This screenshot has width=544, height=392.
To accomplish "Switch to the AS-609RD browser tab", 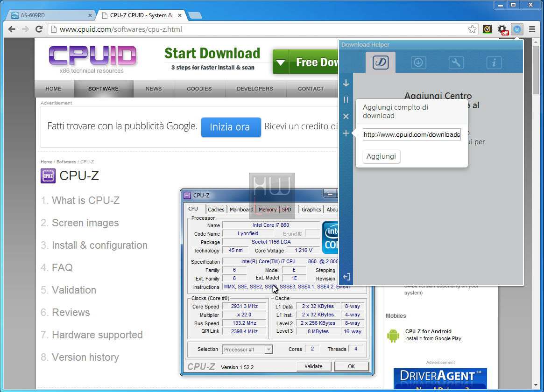I will click(51, 15).
